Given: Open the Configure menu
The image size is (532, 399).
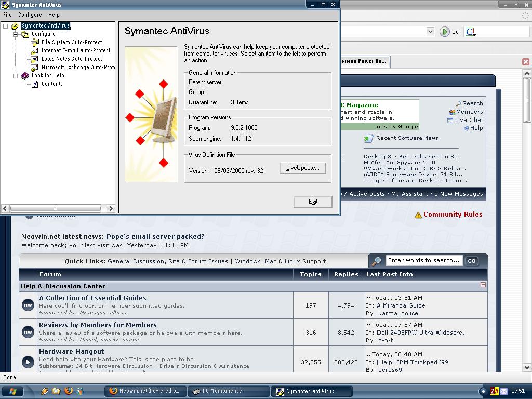Looking at the screenshot, I should [30, 15].
